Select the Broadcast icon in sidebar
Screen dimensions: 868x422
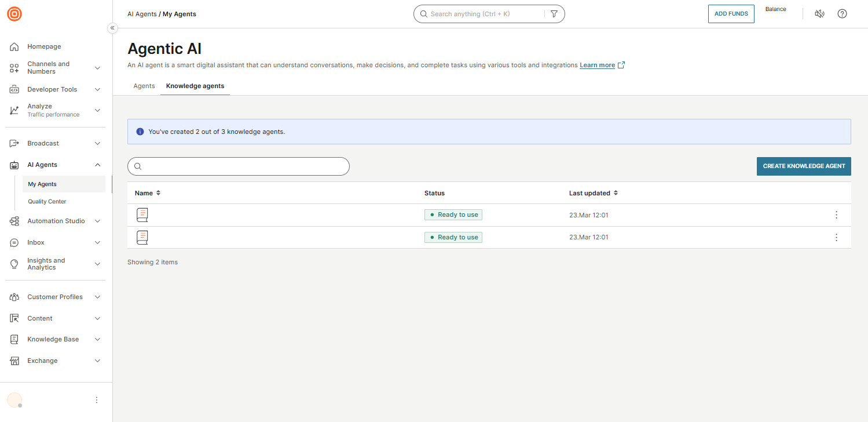pyautogui.click(x=14, y=143)
